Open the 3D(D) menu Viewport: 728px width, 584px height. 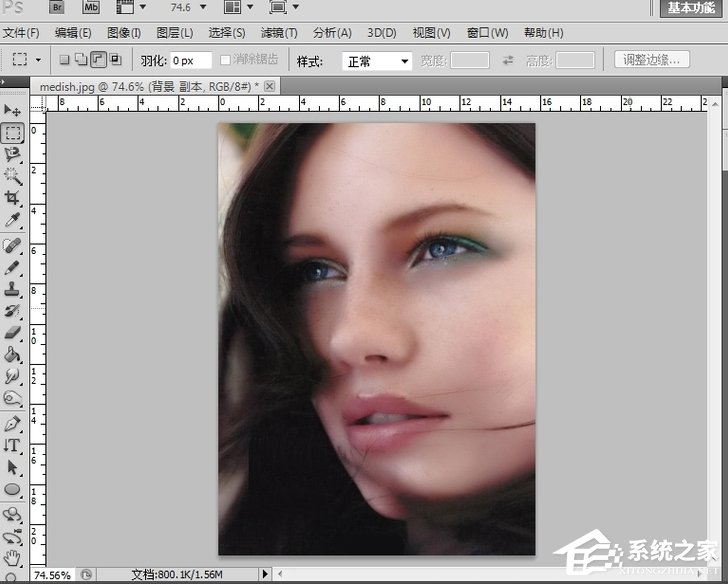[x=382, y=33]
